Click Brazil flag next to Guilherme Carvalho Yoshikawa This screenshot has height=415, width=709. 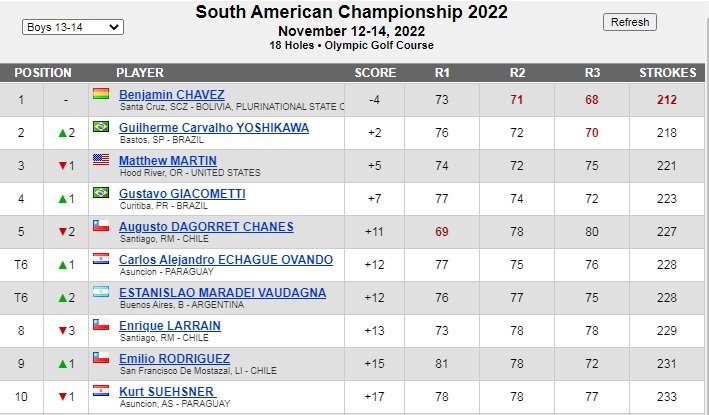(101, 127)
